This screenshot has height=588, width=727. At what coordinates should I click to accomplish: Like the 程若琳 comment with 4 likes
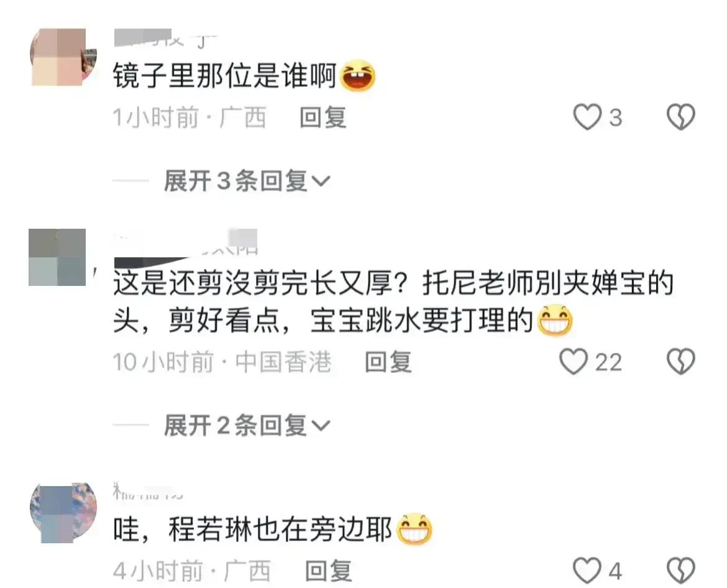587,571
